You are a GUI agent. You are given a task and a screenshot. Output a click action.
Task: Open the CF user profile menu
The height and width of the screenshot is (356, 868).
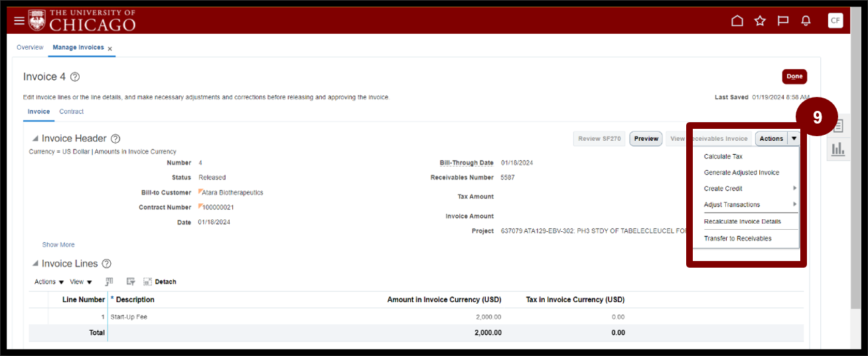835,21
